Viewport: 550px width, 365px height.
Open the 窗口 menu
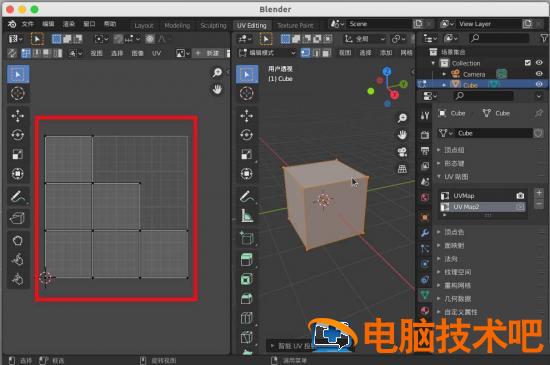[x=89, y=24]
